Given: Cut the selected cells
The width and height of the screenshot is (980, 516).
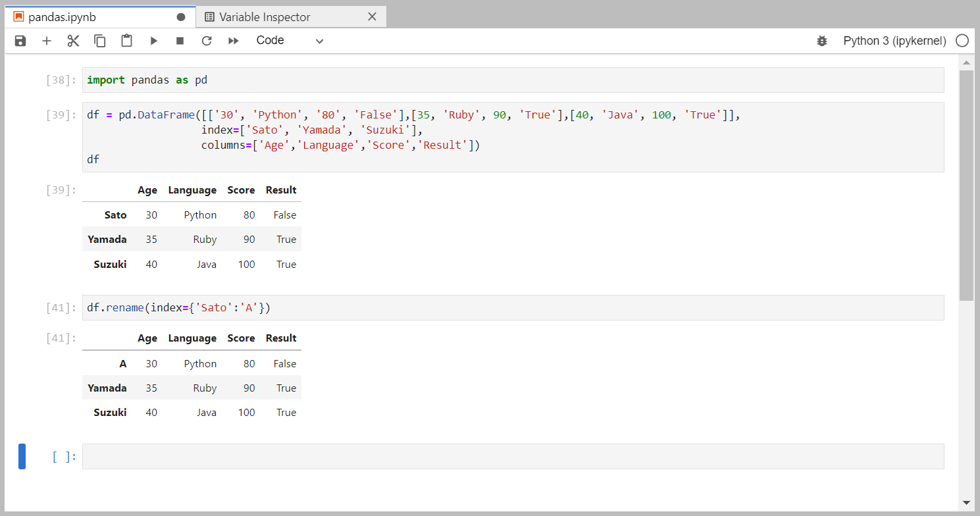Looking at the screenshot, I should (x=72, y=40).
